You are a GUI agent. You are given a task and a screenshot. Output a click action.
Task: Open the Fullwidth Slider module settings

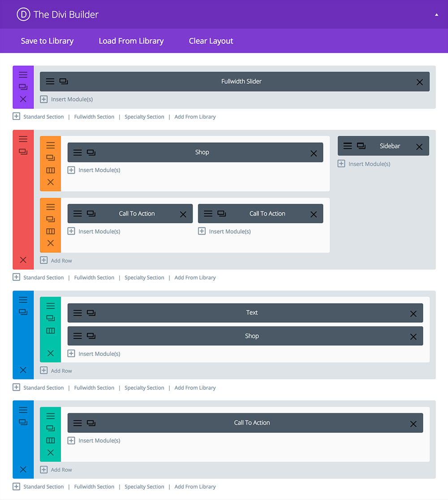click(x=50, y=81)
